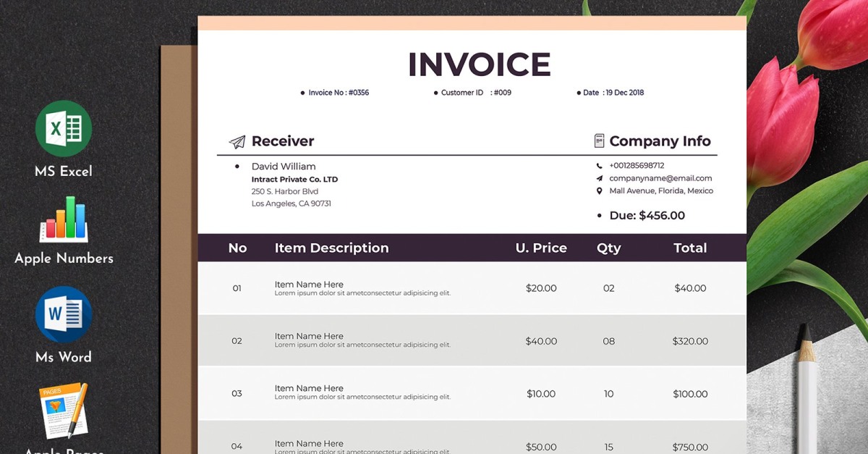Select the Qty column header
The image size is (868, 454).
(608, 248)
